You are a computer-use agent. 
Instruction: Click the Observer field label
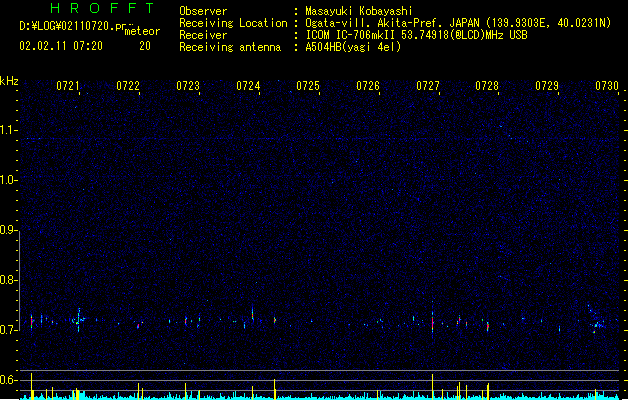(x=203, y=11)
